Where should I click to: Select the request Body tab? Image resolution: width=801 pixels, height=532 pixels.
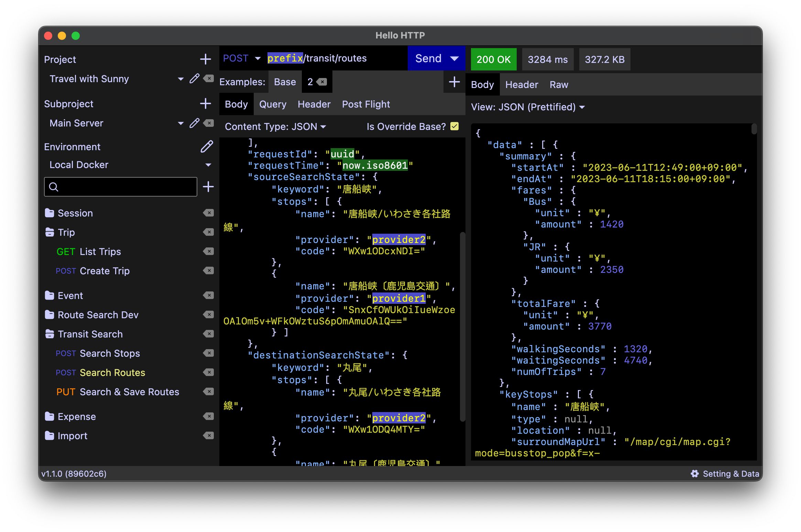point(236,104)
